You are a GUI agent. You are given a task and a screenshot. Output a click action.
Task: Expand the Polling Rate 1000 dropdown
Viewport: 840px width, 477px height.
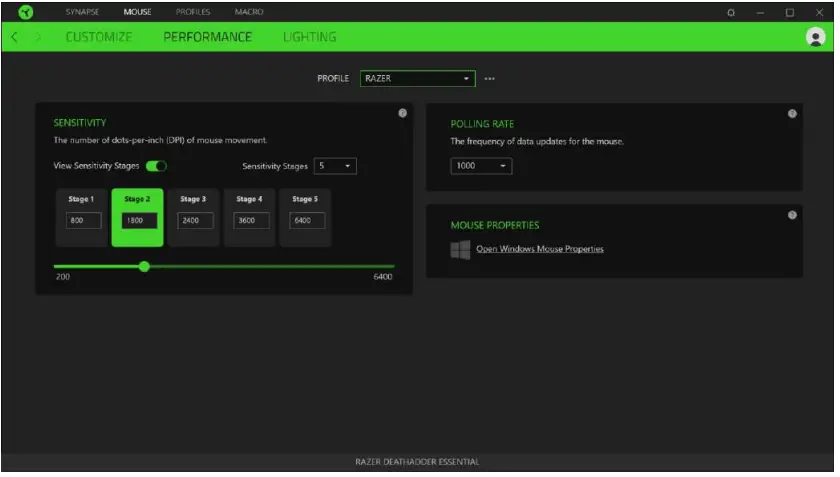click(481, 166)
